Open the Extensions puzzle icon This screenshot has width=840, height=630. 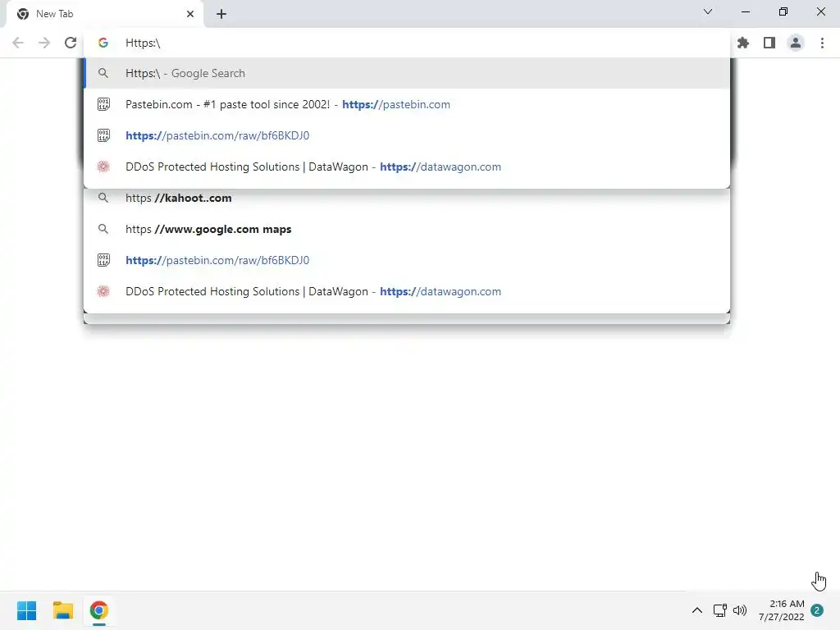[x=743, y=43]
